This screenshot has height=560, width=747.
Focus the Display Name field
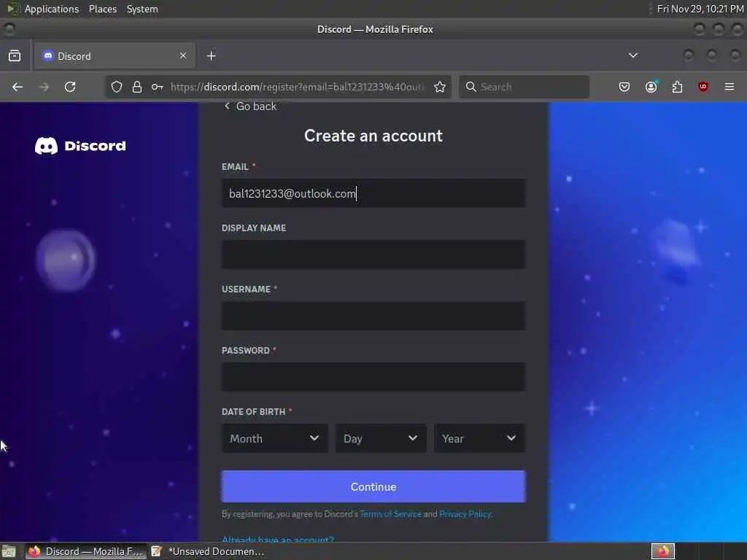click(x=373, y=254)
